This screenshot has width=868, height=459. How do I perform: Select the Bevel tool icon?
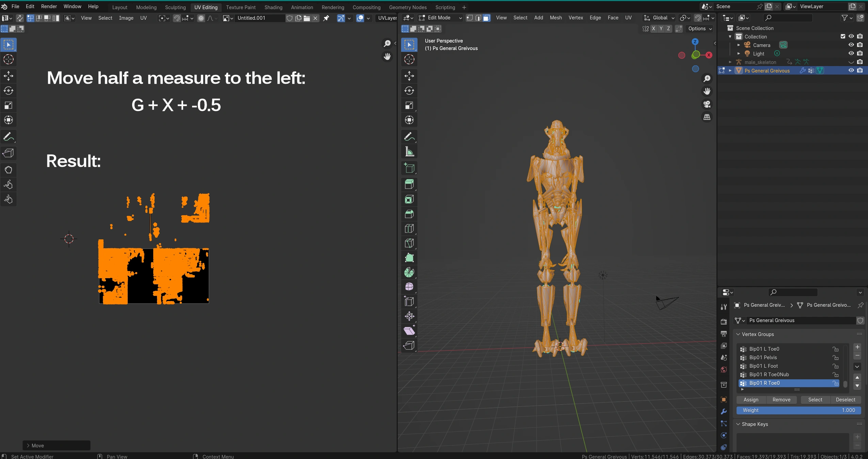click(x=409, y=214)
